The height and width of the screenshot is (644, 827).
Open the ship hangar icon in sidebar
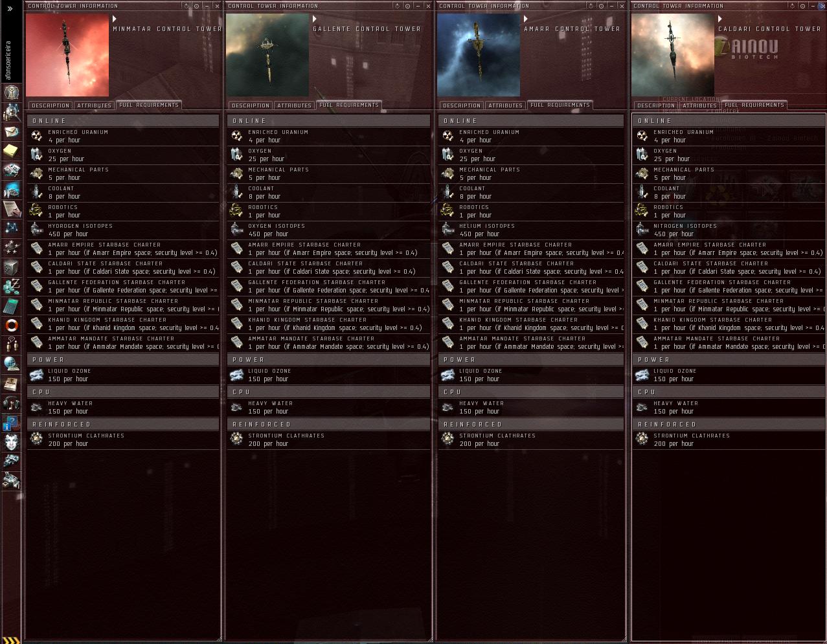coord(11,461)
